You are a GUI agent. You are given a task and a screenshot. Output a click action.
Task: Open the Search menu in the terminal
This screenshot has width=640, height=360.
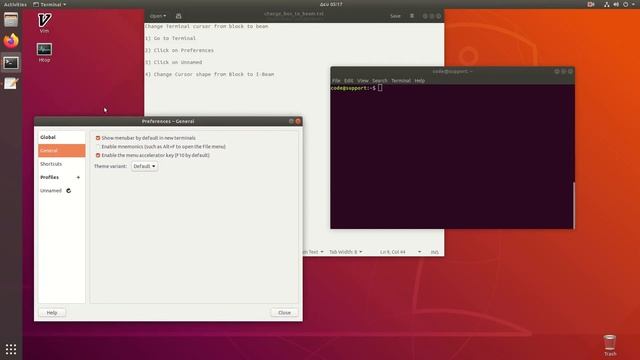[380, 81]
